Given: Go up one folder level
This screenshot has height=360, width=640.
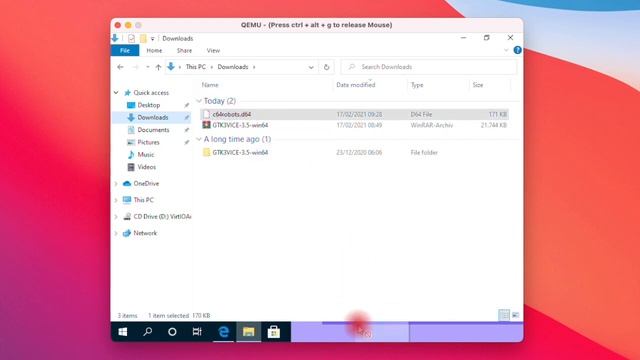Looking at the screenshot, I should (158, 67).
